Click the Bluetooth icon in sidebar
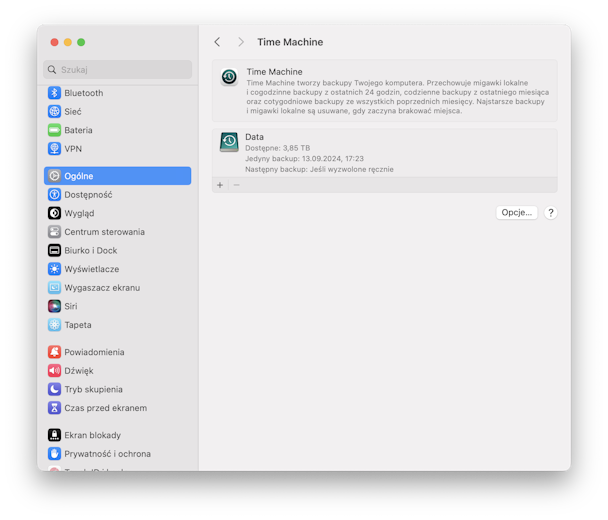Screen dimensions: 608x520 (54, 93)
